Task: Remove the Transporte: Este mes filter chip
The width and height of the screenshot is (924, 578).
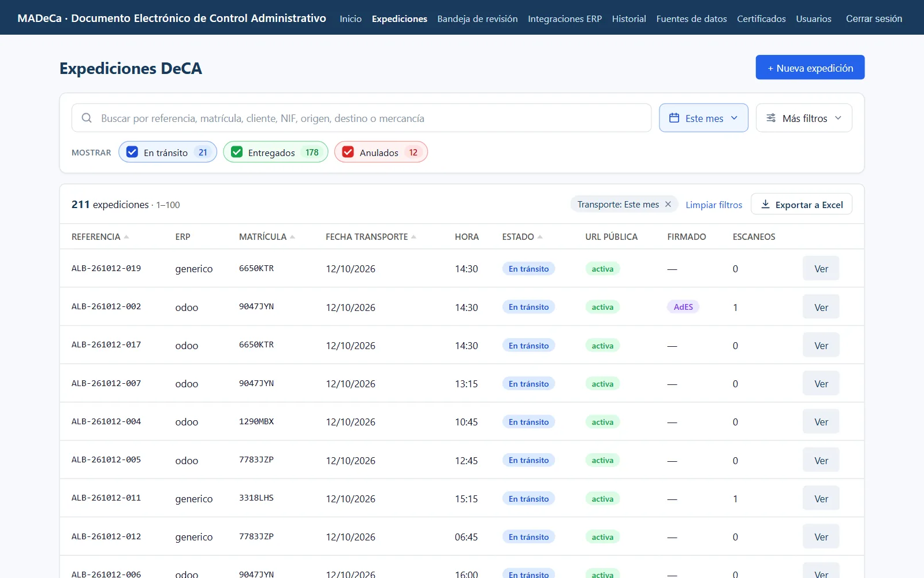Action: point(668,204)
